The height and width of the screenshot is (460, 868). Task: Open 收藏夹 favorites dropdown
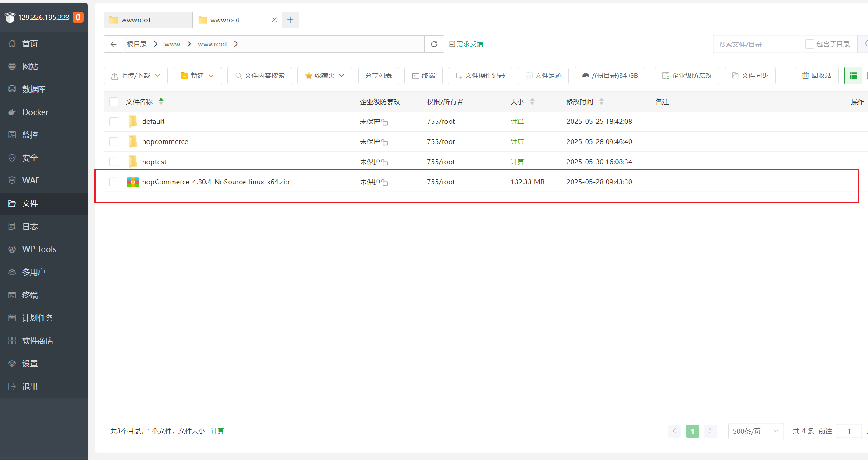point(325,76)
